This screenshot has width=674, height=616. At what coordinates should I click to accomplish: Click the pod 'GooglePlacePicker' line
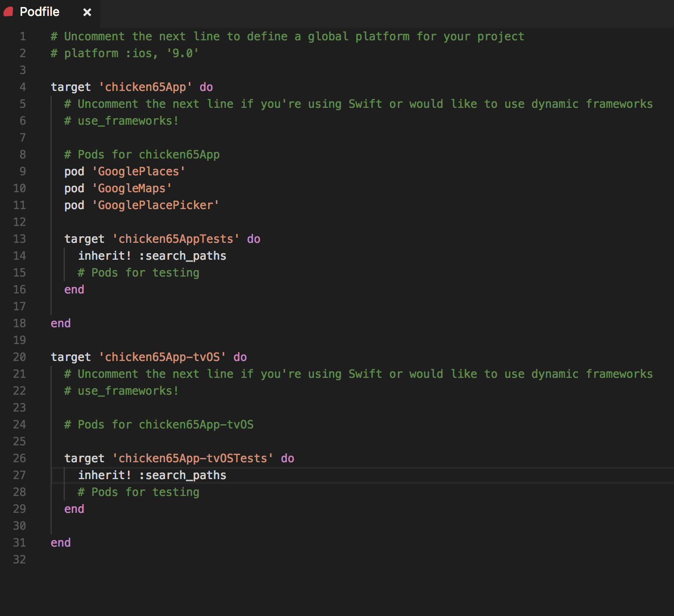coord(141,205)
